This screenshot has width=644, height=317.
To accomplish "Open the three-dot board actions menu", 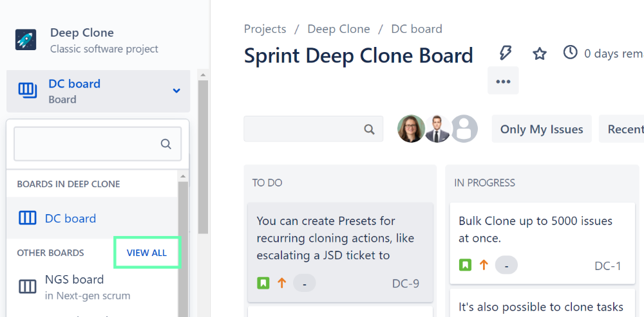I will coord(503,81).
